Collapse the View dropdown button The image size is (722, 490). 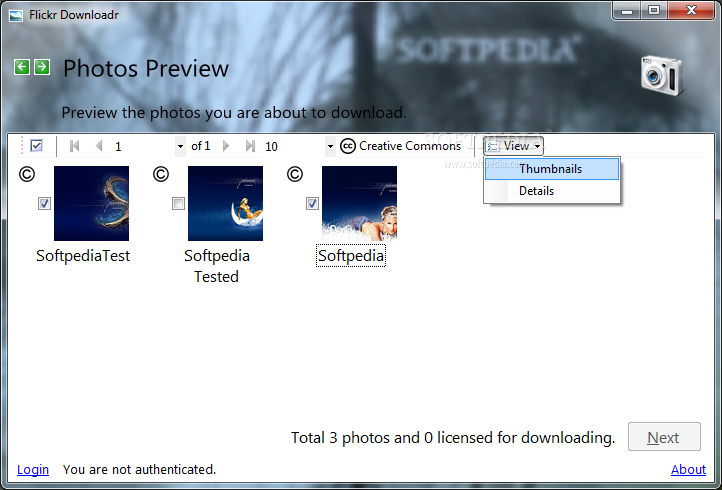pyautogui.click(x=513, y=146)
